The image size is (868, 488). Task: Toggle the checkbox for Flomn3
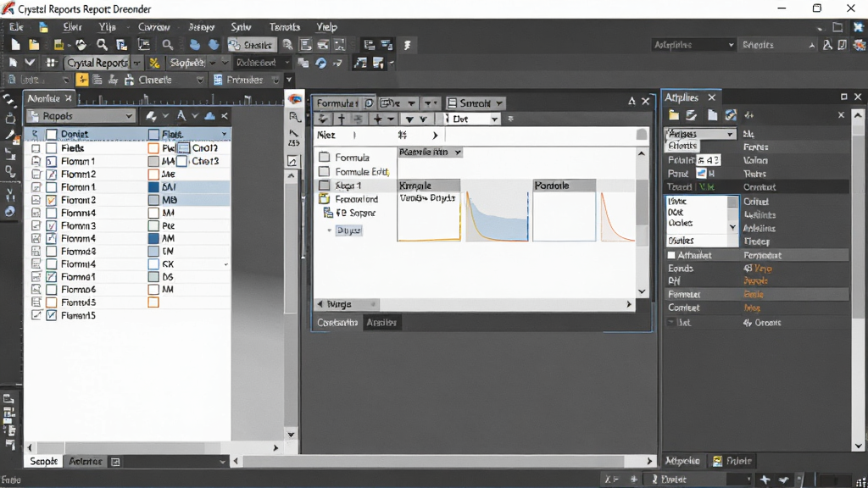(52, 225)
